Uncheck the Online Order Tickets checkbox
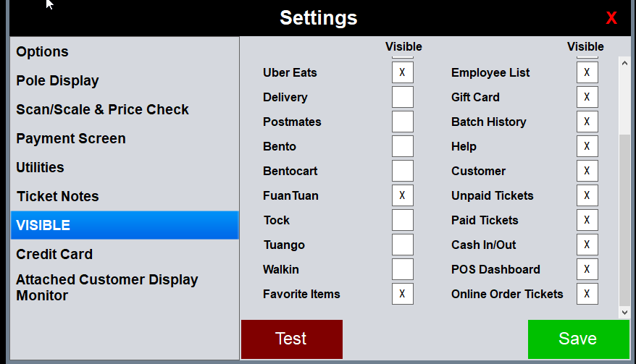Image resolution: width=636 pixels, height=364 pixels. pos(587,294)
